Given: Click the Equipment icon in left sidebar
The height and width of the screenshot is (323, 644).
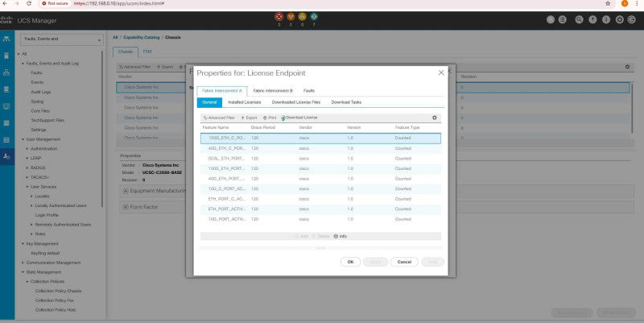Looking at the screenshot, I should 6,39.
